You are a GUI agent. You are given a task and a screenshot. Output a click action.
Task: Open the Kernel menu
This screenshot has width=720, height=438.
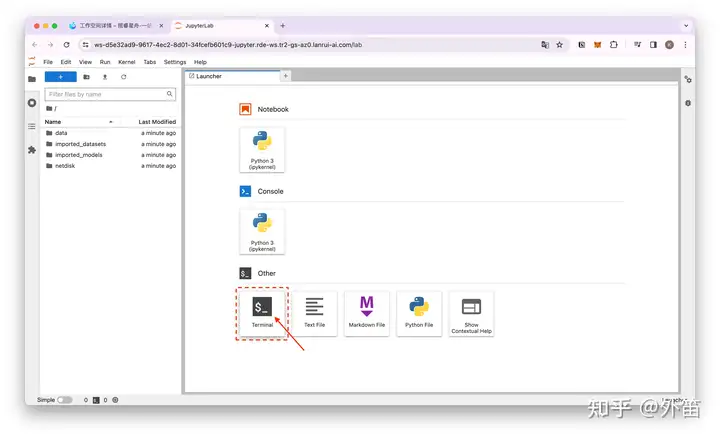coord(127,62)
